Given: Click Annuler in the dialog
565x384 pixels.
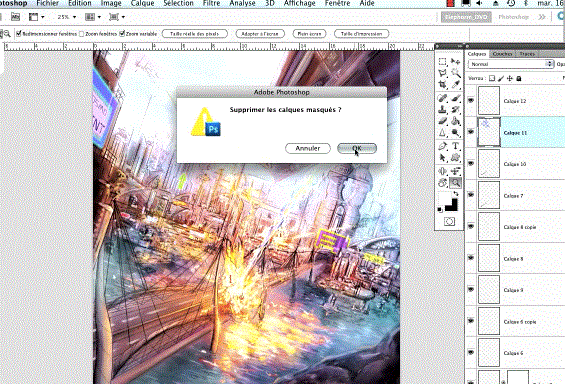Looking at the screenshot, I should point(308,148).
